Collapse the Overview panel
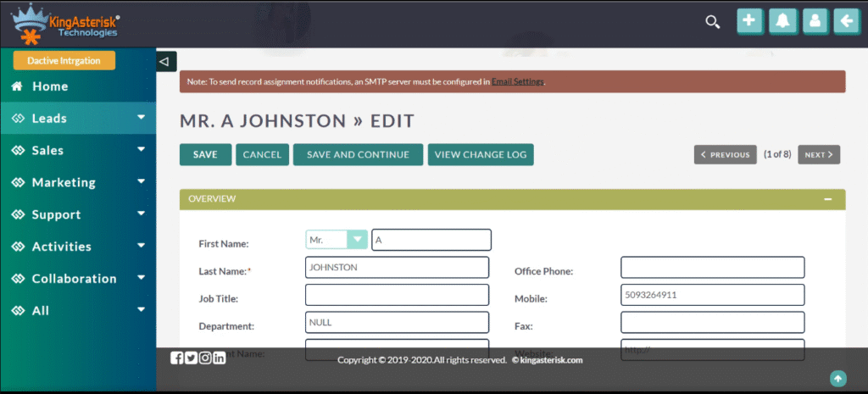868x394 pixels. point(827,199)
